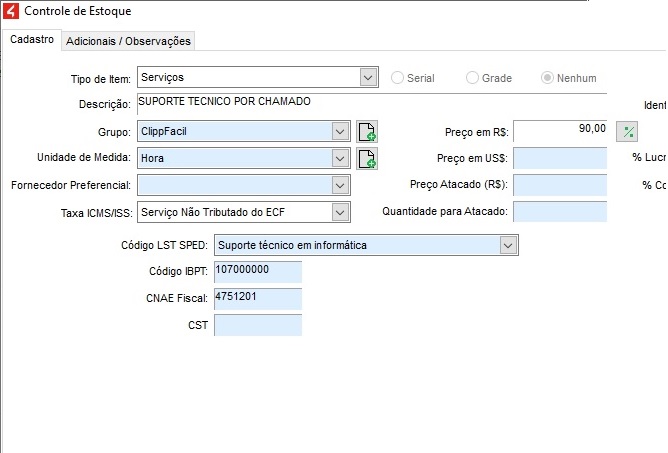Click the Preço em US$ field
The width and height of the screenshot is (668, 453).
pos(560,158)
